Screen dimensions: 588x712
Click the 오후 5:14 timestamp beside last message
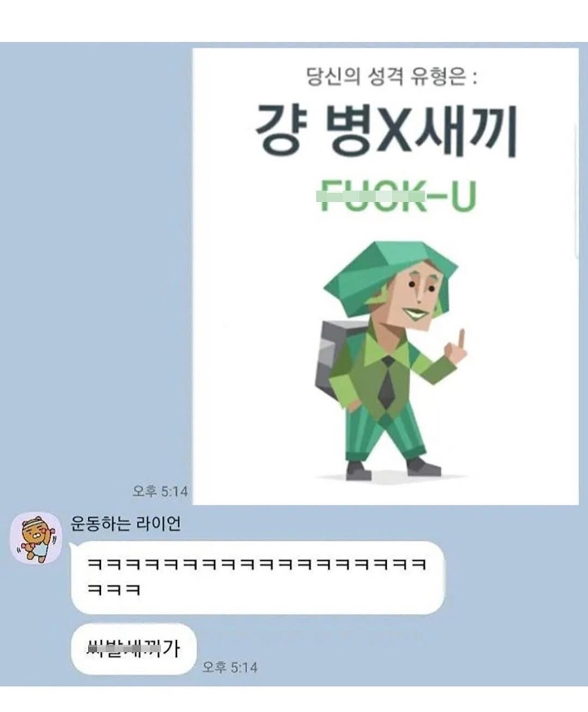pyautogui.click(x=230, y=667)
